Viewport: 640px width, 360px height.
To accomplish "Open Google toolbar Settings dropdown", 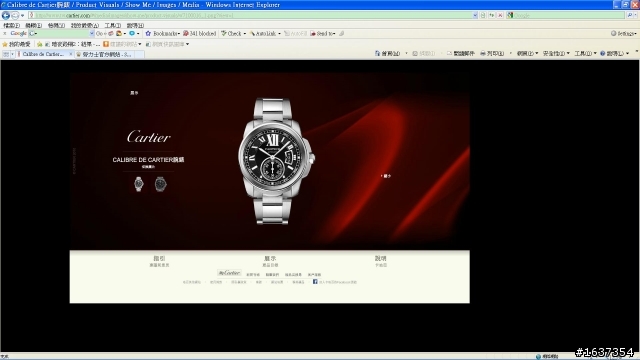I will (623, 33).
